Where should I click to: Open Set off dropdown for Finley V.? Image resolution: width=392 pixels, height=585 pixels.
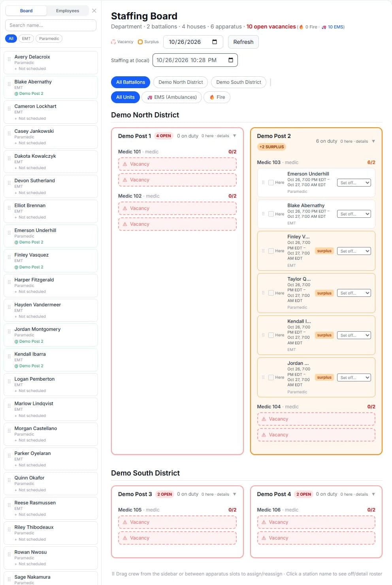pyautogui.click(x=354, y=251)
